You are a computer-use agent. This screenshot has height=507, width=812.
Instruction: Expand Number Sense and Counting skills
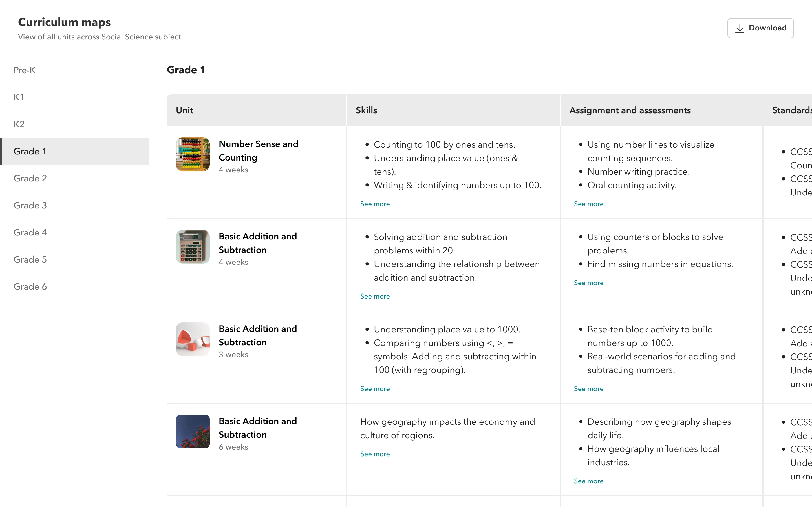[x=374, y=204]
